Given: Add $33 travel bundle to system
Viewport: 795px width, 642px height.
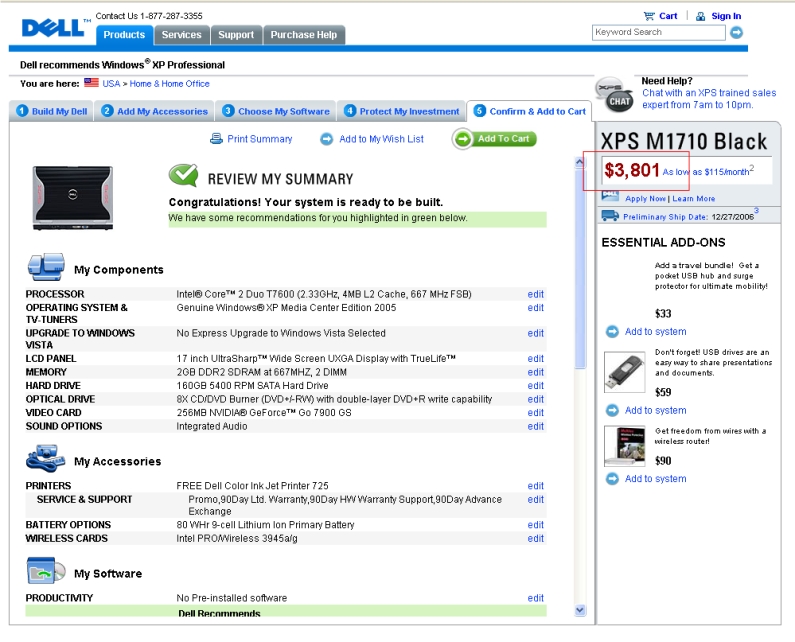Looking at the screenshot, I should [656, 332].
